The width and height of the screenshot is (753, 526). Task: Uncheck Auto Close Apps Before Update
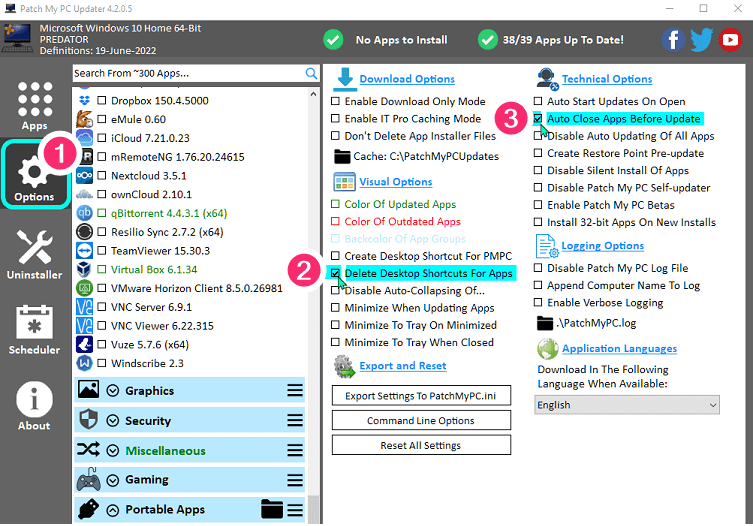pos(538,119)
